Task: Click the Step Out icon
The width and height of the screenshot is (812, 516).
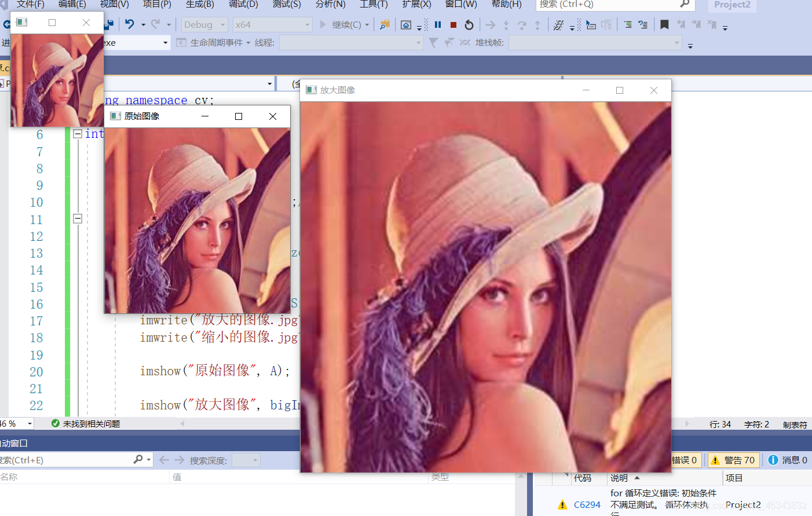Action: 537,25
